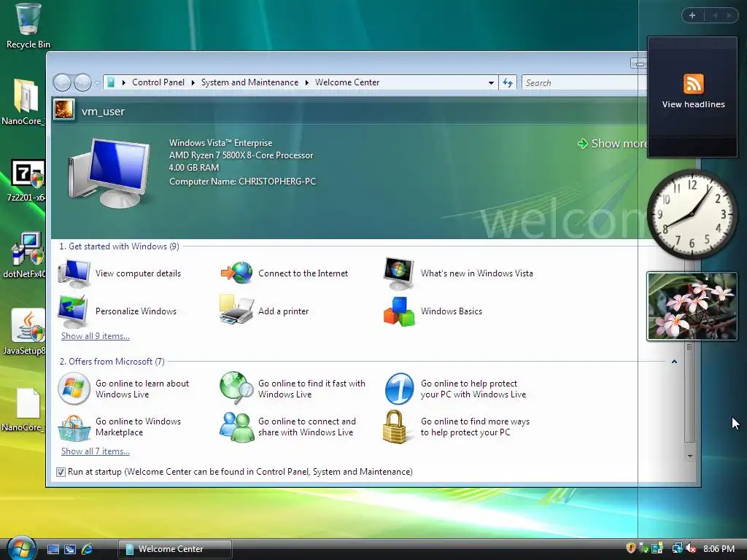
Task: Click 'Add a printer' label text
Action: coord(284,311)
